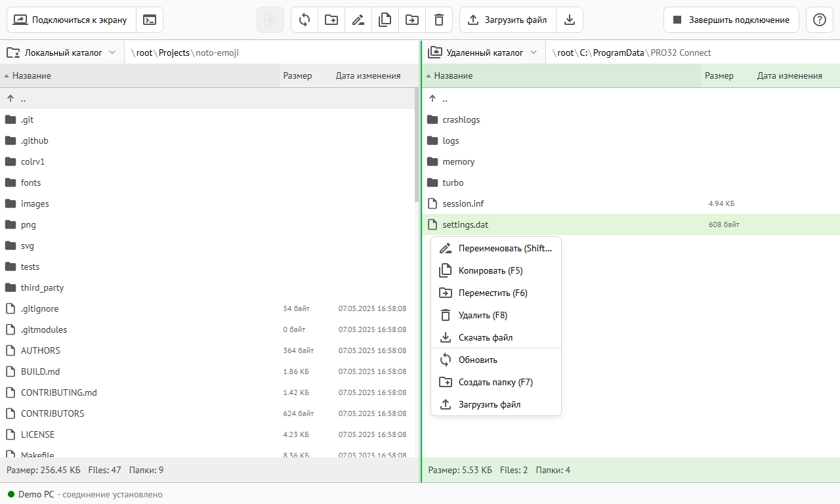Screen dimensions: 840x504
Task: Select the images folder
Action: coord(207,203)
